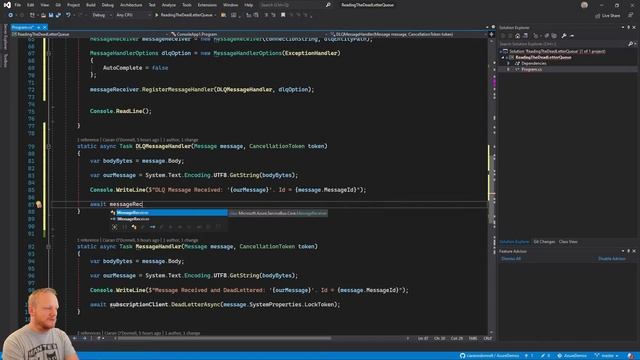Click the lightbulb quick actions icon
Image resolution: width=640 pixels, height=360 pixels.
(39, 204)
